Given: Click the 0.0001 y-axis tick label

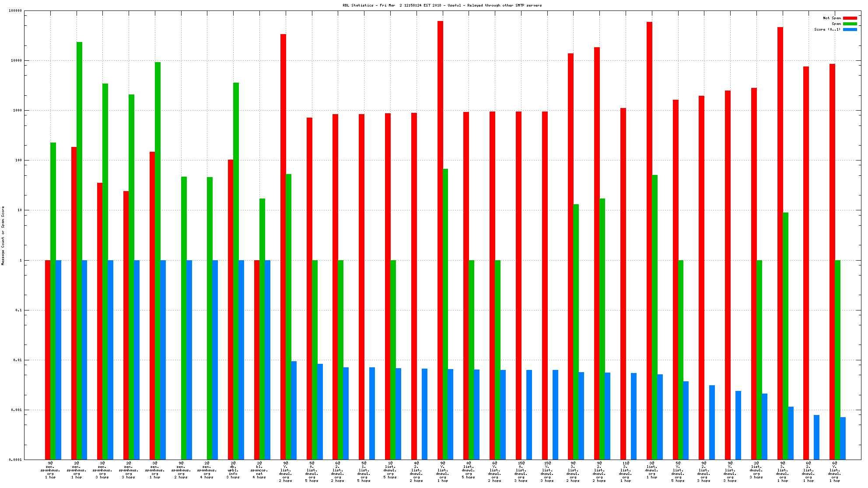Looking at the screenshot, I should tap(16, 460).
